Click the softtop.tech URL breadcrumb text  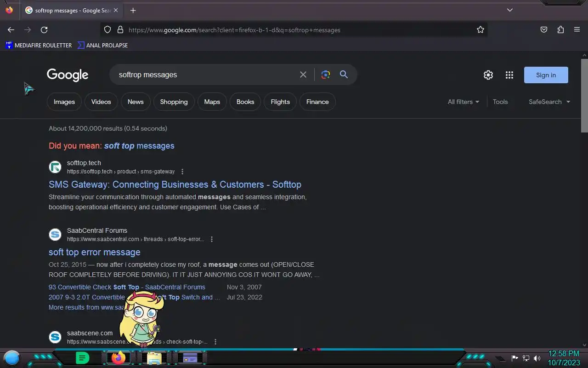pos(121,172)
